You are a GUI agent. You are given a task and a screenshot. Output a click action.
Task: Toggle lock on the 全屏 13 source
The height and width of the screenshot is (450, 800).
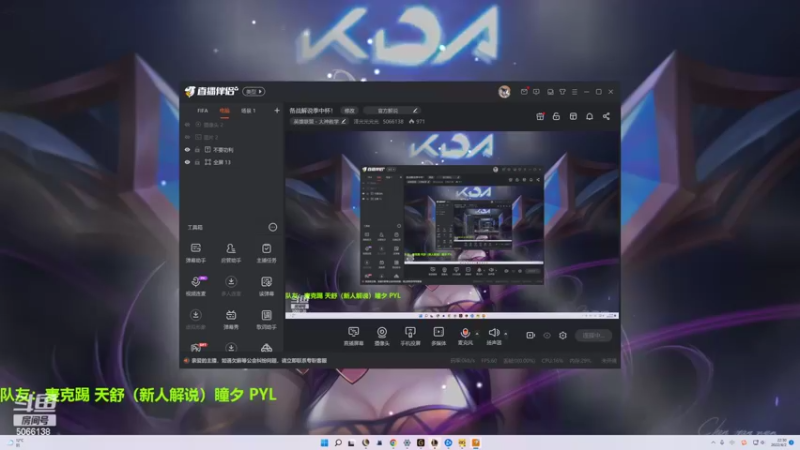coord(197,162)
